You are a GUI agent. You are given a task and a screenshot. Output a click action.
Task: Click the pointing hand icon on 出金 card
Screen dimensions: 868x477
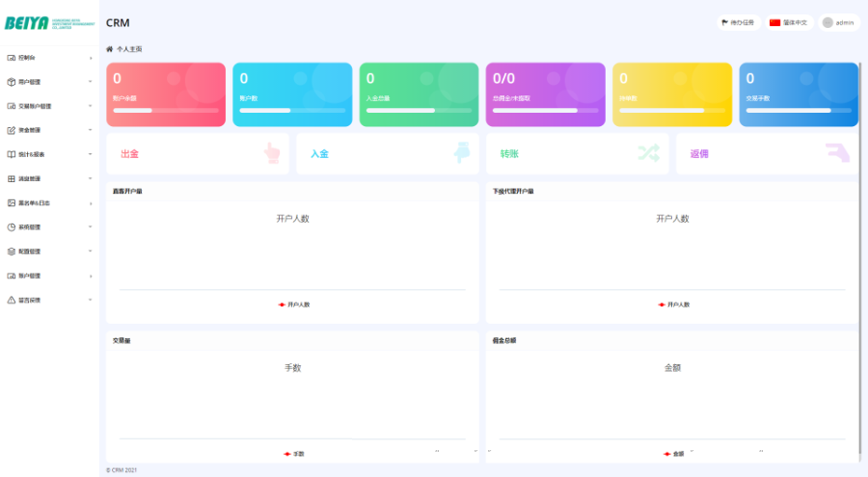[272, 153]
